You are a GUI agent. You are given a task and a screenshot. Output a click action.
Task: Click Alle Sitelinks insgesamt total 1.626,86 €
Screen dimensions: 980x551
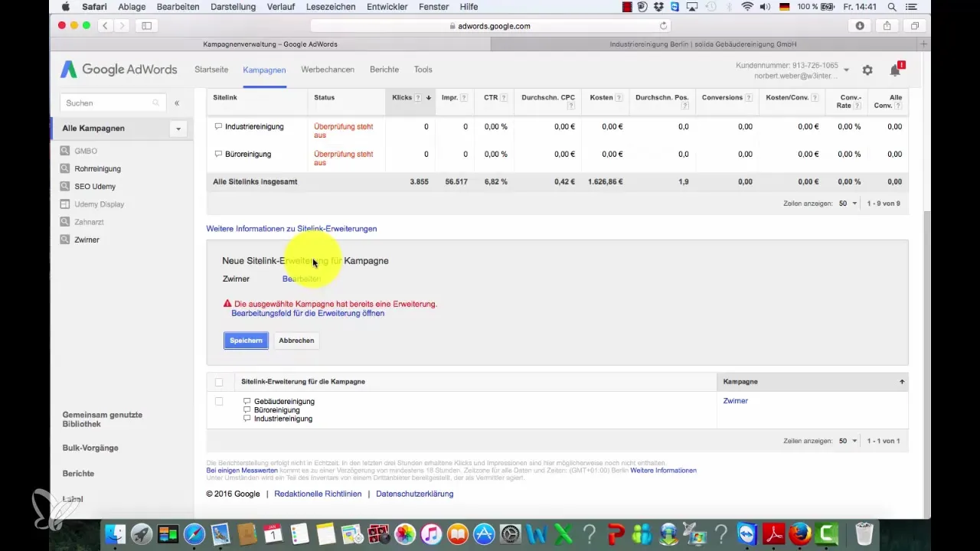tap(605, 182)
